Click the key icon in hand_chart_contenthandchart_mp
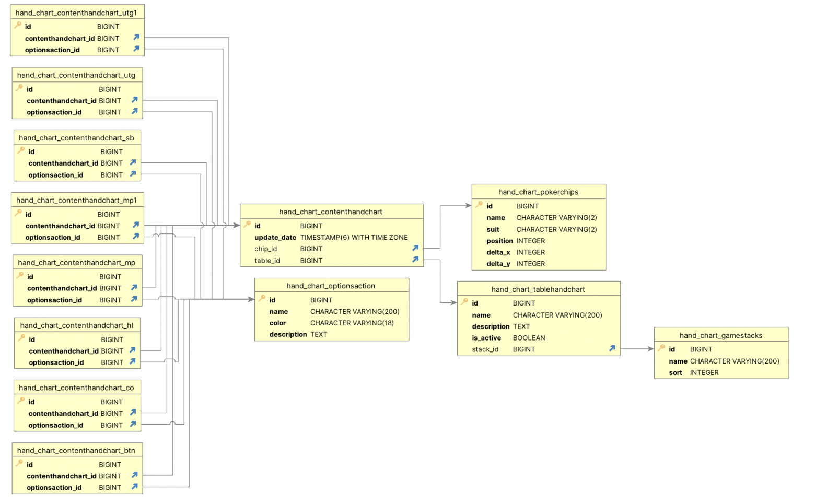The height and width of the screenshot is (504, 815). point(20,275)
